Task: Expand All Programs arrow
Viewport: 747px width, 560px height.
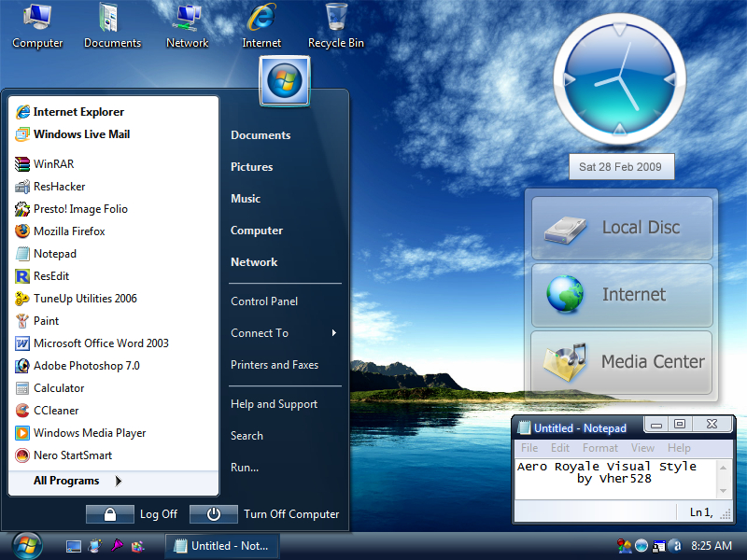Action: pyautogui.click(x=119, y=481)
